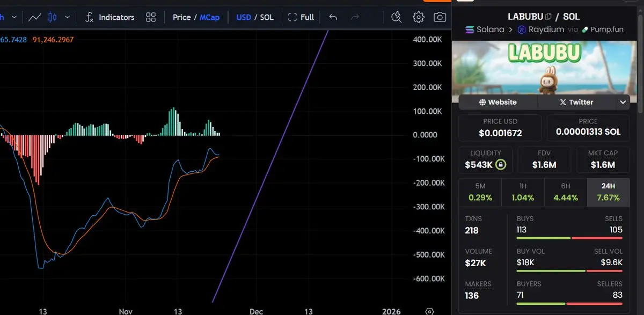Viewport: 644px width, 315px height.
Task: Open the LABUBU Website link
Action: 498,102
